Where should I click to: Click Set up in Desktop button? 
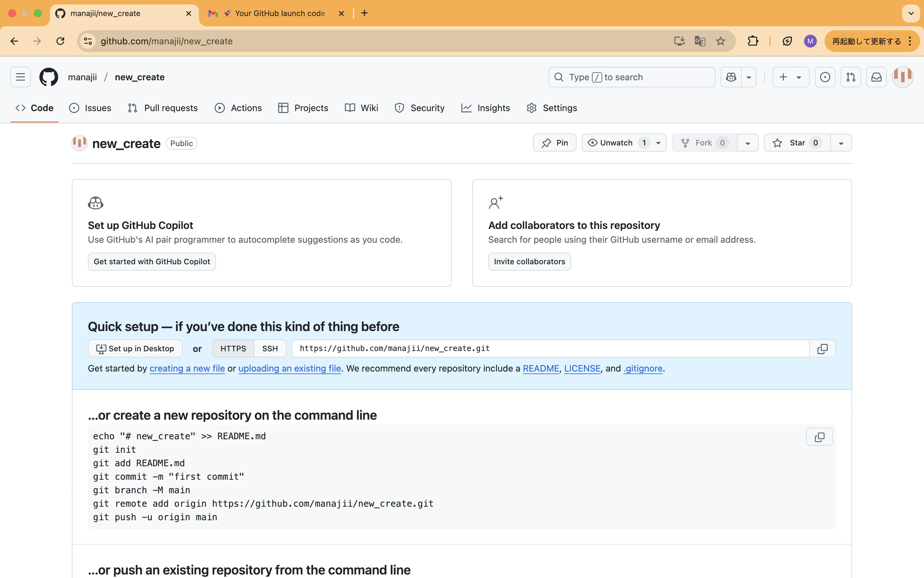135,349
